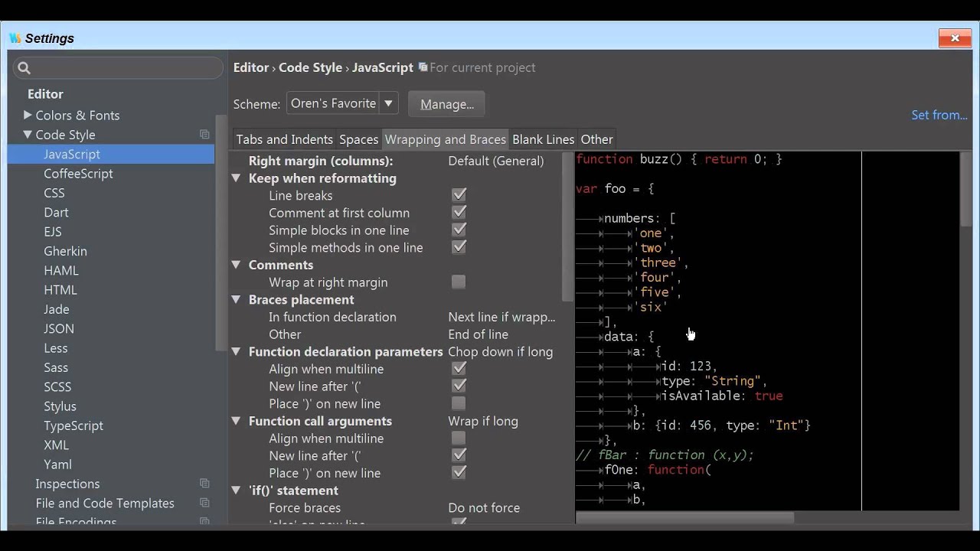
Task: Toggle Comment at first column checkbox
Action: coord(459,213)
